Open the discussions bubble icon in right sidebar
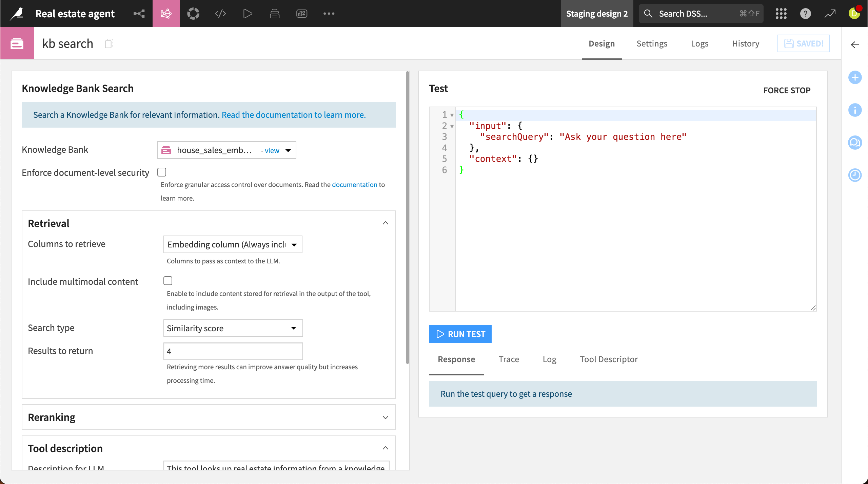This screenshot has width=868, height=484. tap(855, 143)
